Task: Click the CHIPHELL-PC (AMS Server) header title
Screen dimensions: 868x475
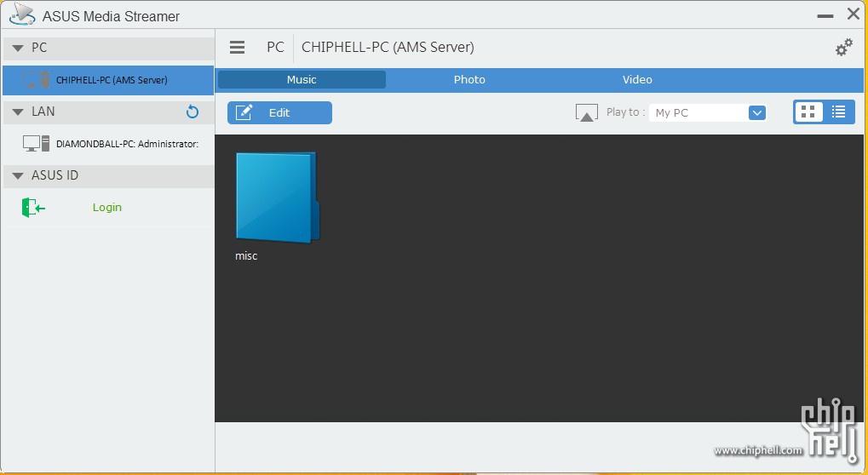Action: pyautogui.click(x=388, y=48)
